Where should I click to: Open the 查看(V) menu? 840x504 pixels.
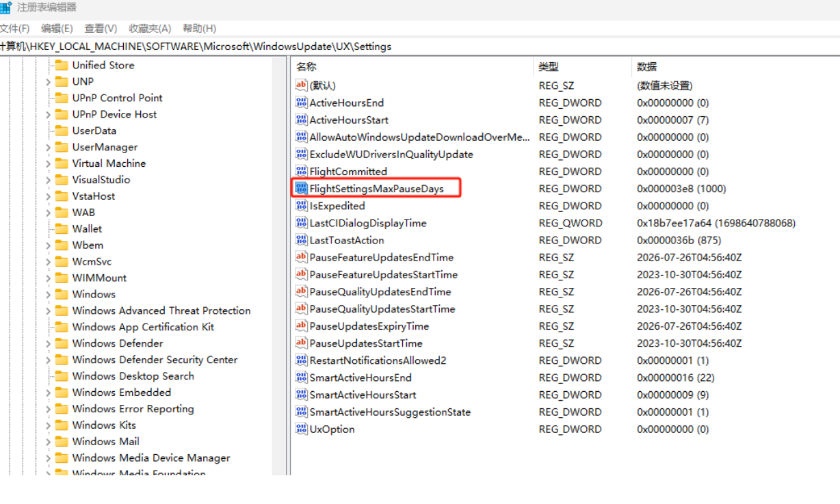point(101,28)
